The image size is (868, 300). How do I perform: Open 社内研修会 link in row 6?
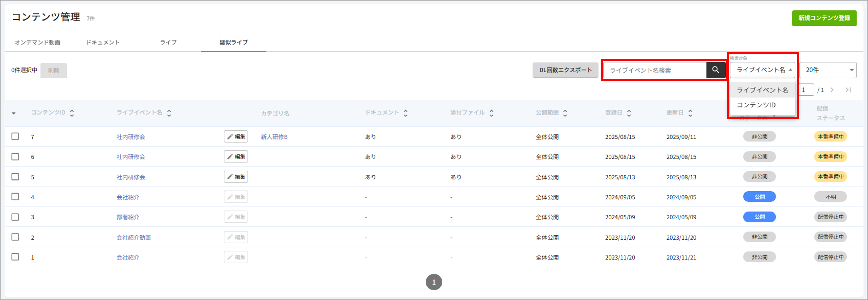pyautogui.click(x=131, y=157)
